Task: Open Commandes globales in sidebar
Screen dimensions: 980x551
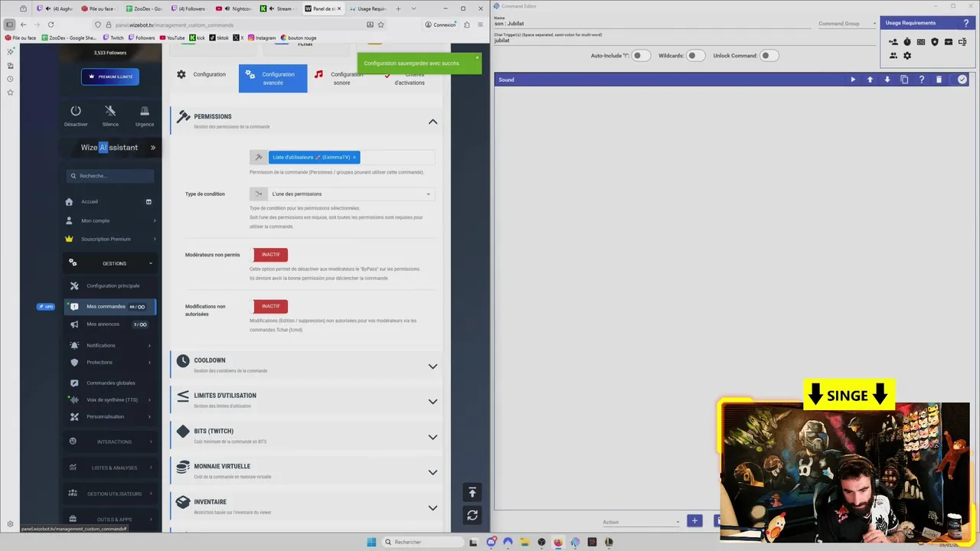Action: (x=110, y=383)
